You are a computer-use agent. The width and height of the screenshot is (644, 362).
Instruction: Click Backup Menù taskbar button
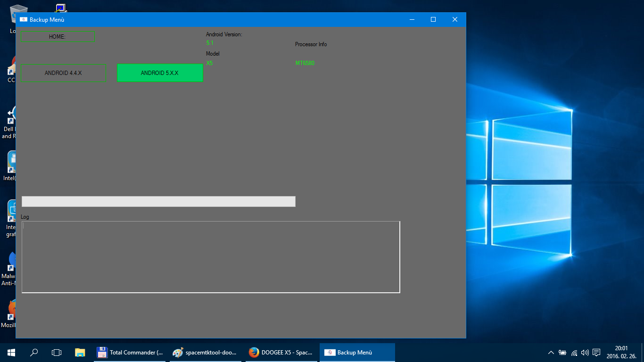click(x=357, y=352)
